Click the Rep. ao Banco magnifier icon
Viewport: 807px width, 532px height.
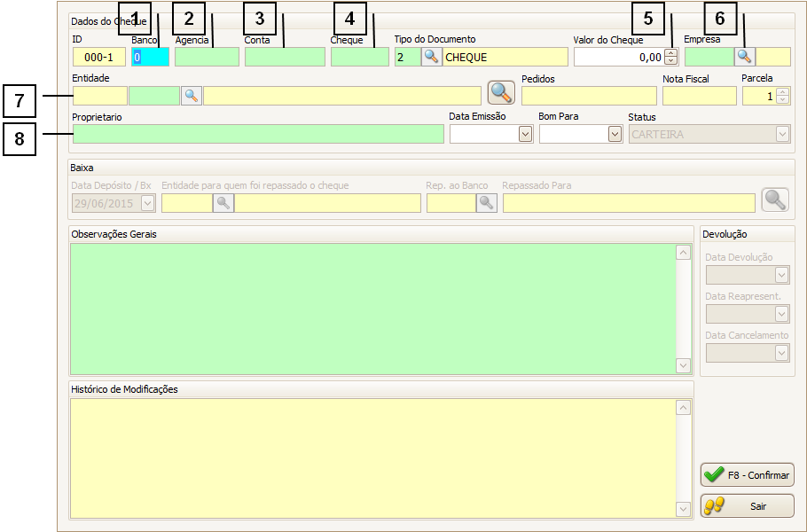(x=487, y=203)
